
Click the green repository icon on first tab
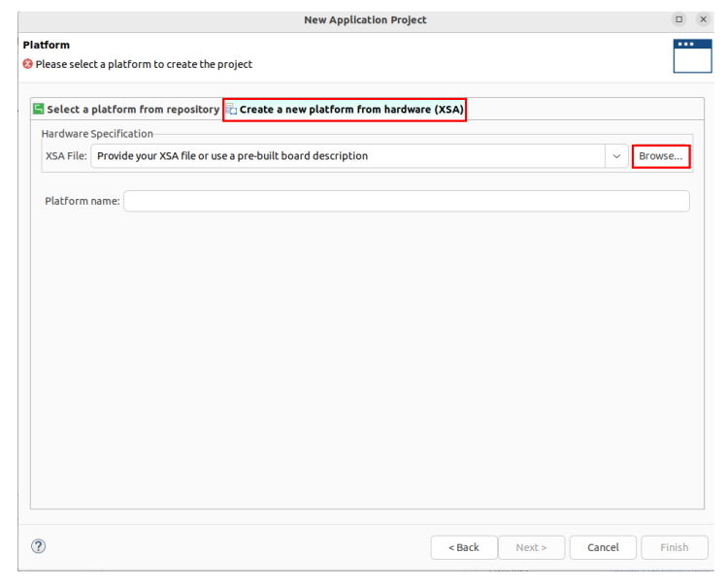39,109
